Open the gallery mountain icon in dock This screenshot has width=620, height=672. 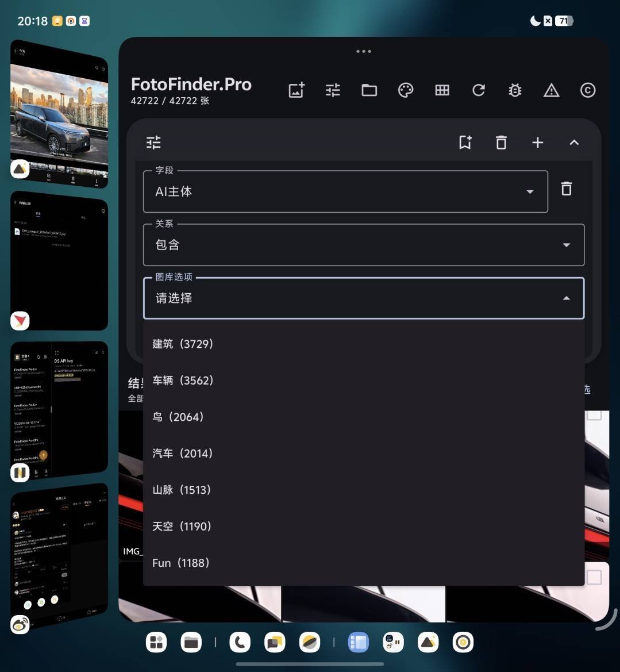click(x=428, y=643)
